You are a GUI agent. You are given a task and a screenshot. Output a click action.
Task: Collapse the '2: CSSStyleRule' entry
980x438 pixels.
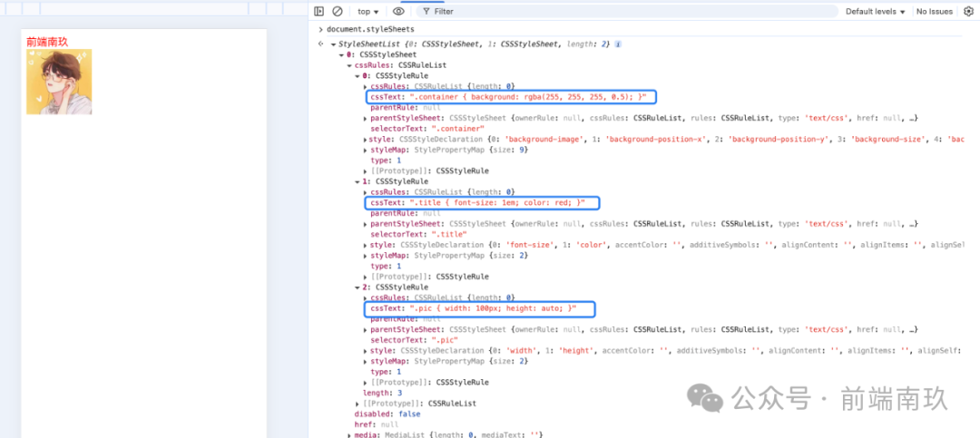358,287
